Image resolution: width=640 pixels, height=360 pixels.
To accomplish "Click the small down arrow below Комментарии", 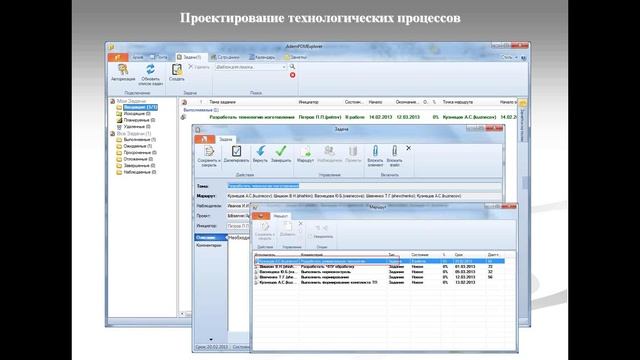I will click(x=211, y=339).
